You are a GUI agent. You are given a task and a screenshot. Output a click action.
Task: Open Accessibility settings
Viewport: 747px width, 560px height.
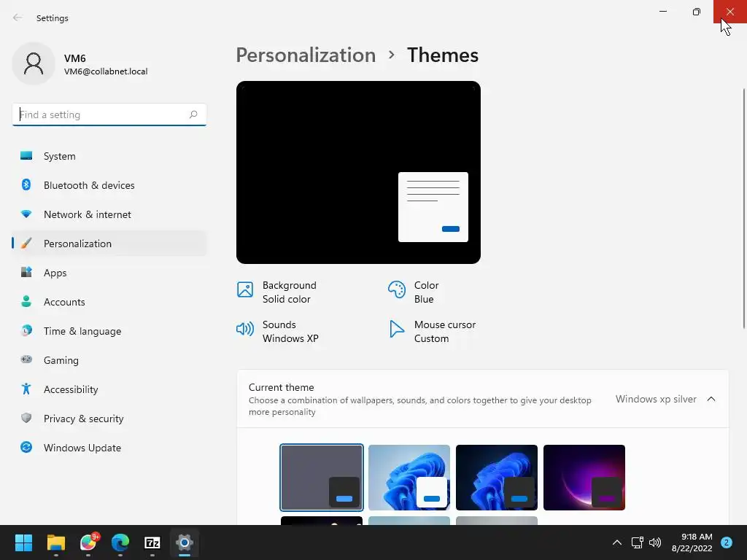[x=109, y=389]
